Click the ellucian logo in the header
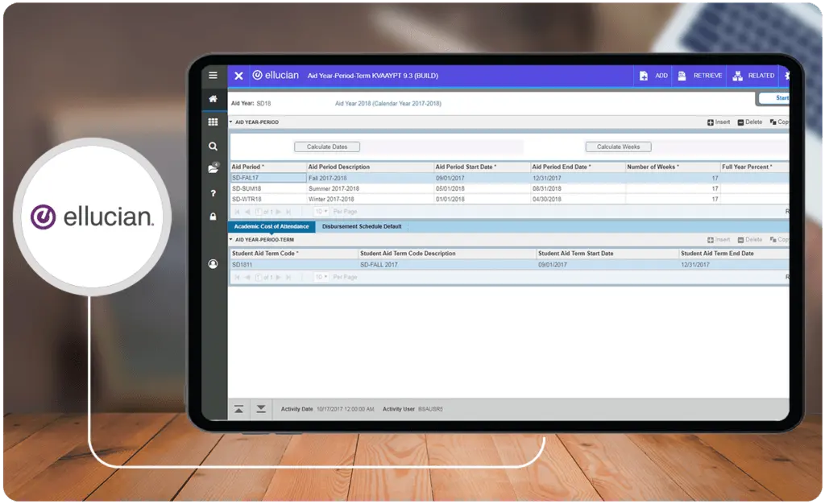The image size is (825, 504). tap(276, 75)
